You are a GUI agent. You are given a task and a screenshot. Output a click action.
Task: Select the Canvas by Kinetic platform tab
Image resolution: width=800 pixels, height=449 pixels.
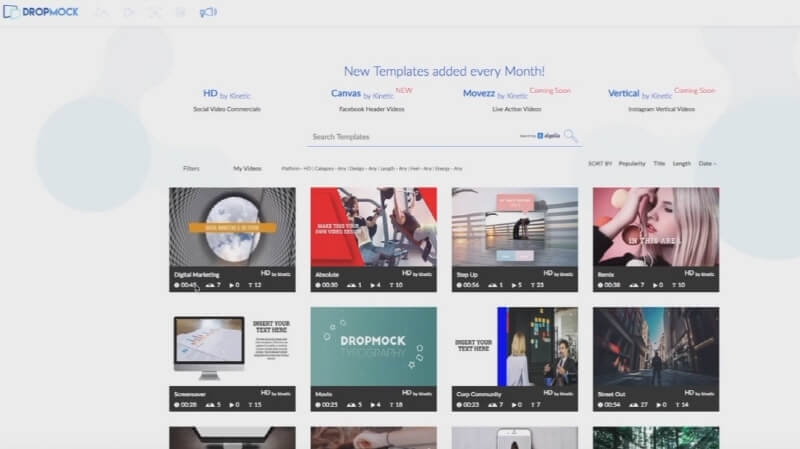[362, 94]
